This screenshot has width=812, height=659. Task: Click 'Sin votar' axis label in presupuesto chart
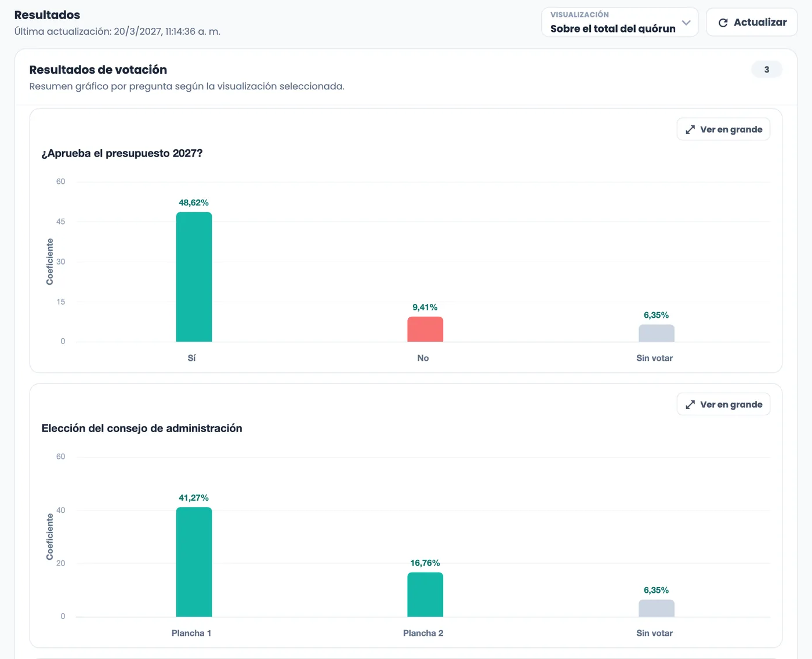point(655,358)
